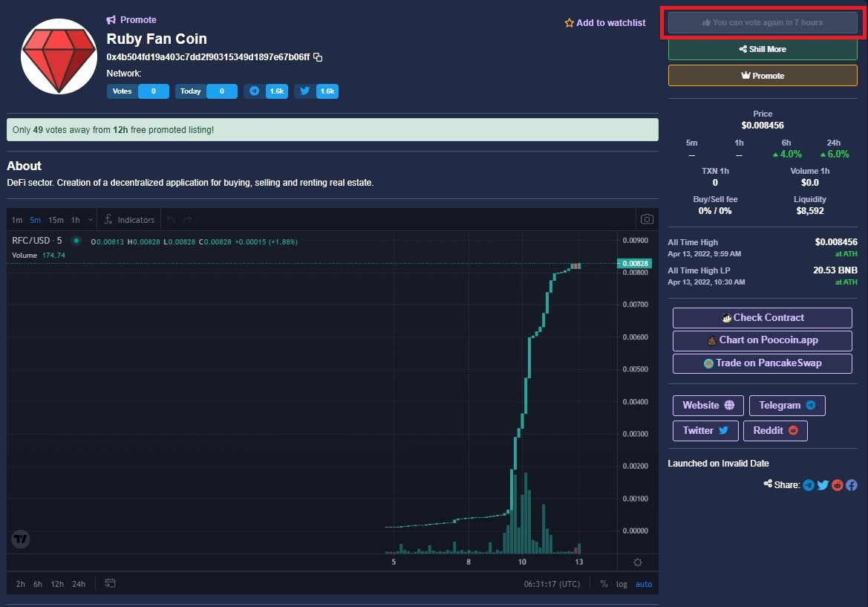Share via Telegram icon
This screenshot has width=868, height=607.
tap(808, 485)
